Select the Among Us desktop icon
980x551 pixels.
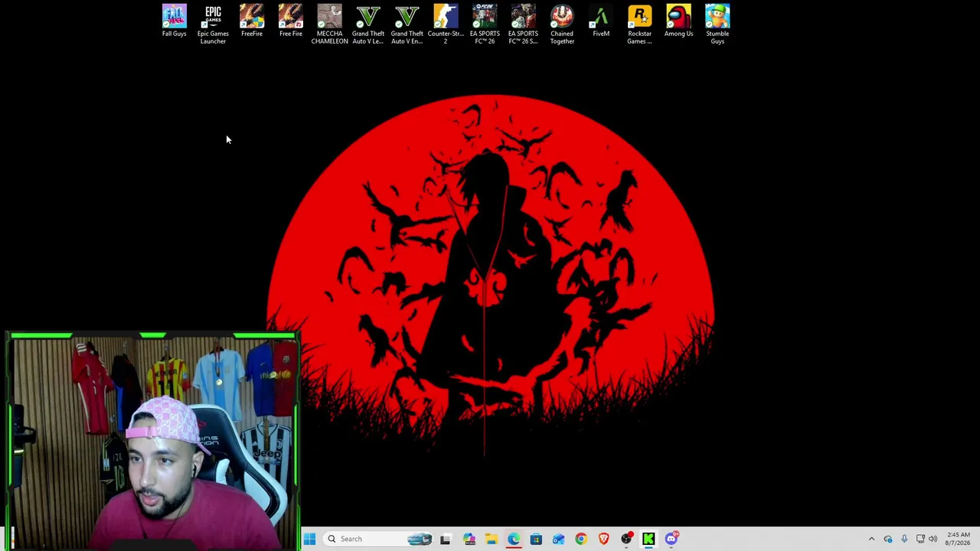679,21
